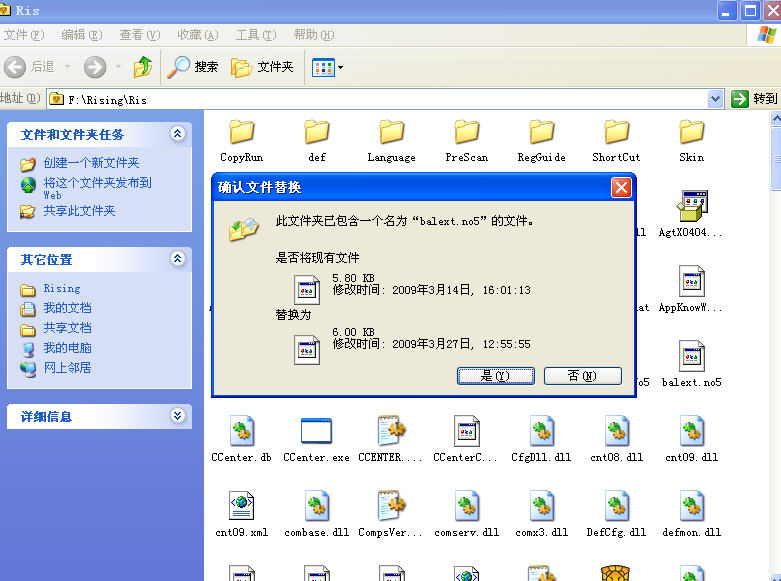Go up one folder level
781x581 pixels.
(x=142, y=67)
